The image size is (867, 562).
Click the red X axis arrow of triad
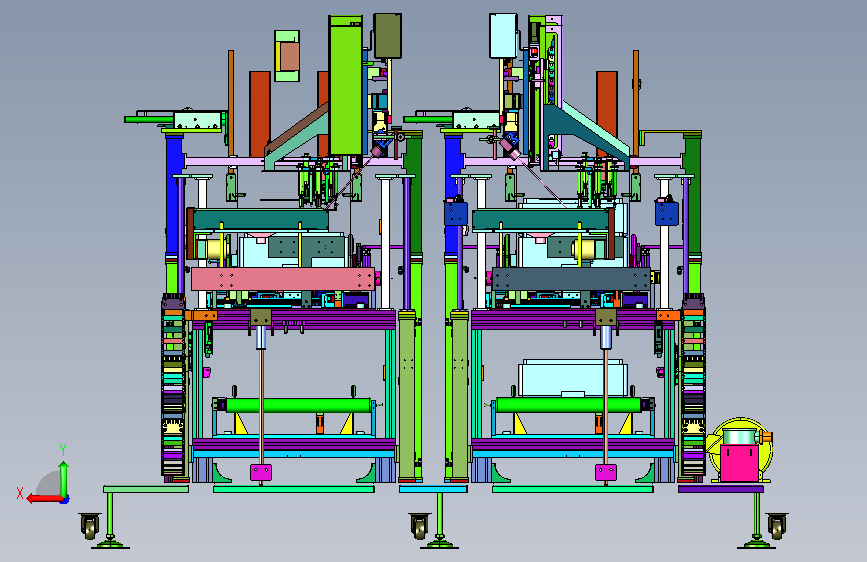pos(43,499)
